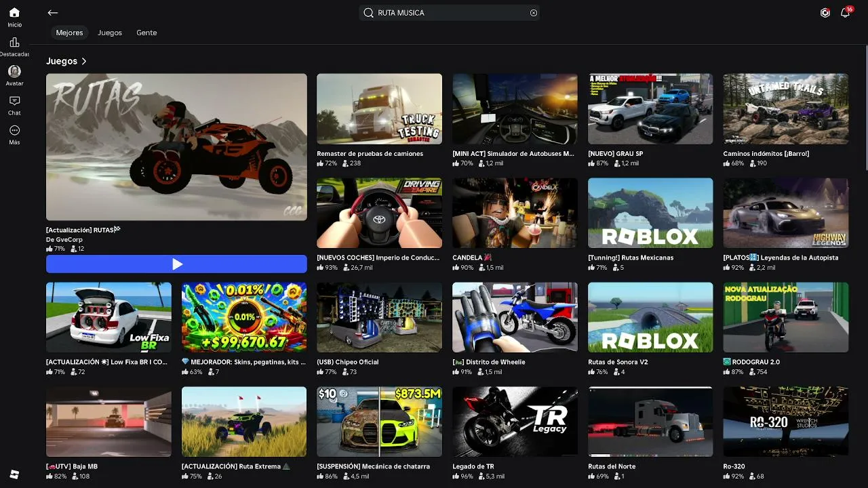The height and width of the screenshot is (488, 868).
Task: Select Simulador de Autobuses game title
Action: [x=513, y=154]
